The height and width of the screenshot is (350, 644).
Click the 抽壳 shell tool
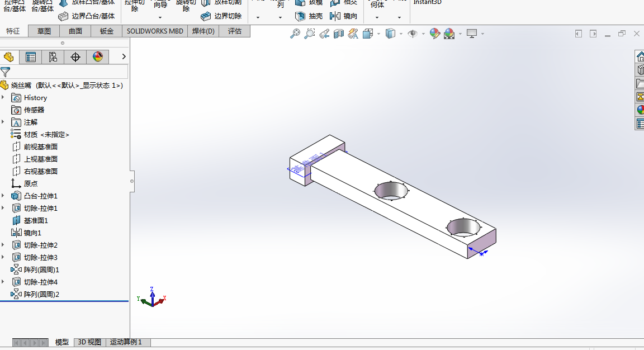309,16
